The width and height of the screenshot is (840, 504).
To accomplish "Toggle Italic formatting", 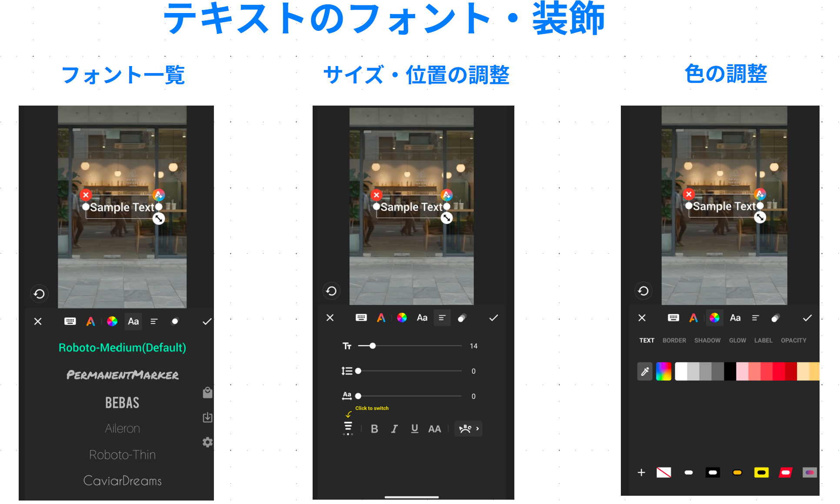I will pos(394,429).
